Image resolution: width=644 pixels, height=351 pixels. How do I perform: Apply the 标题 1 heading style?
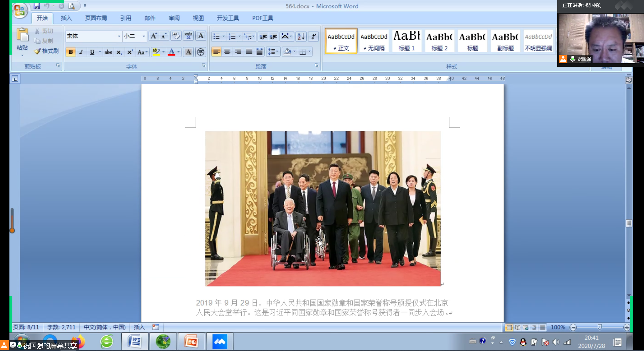407,41
